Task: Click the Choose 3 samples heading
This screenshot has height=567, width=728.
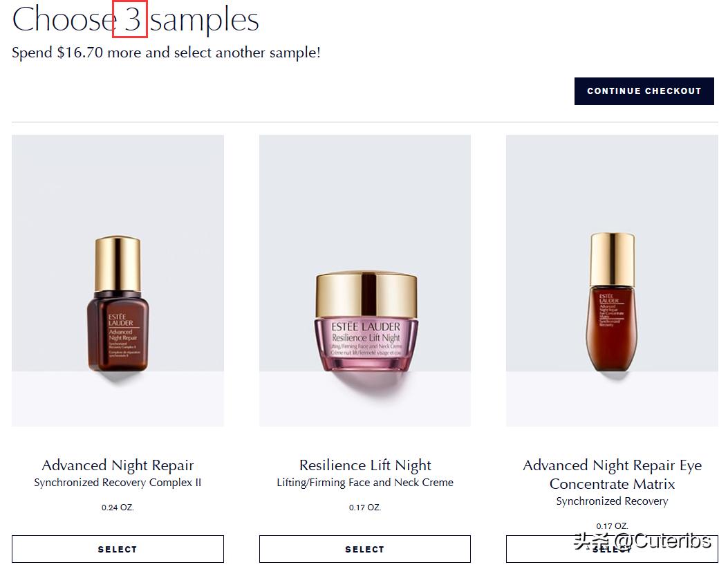Action: [135, 19]
